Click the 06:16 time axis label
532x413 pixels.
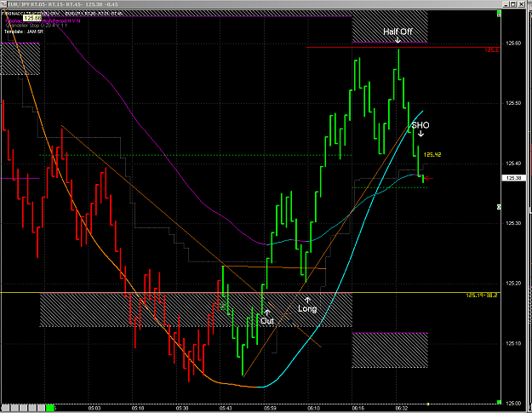coord(358,408)
